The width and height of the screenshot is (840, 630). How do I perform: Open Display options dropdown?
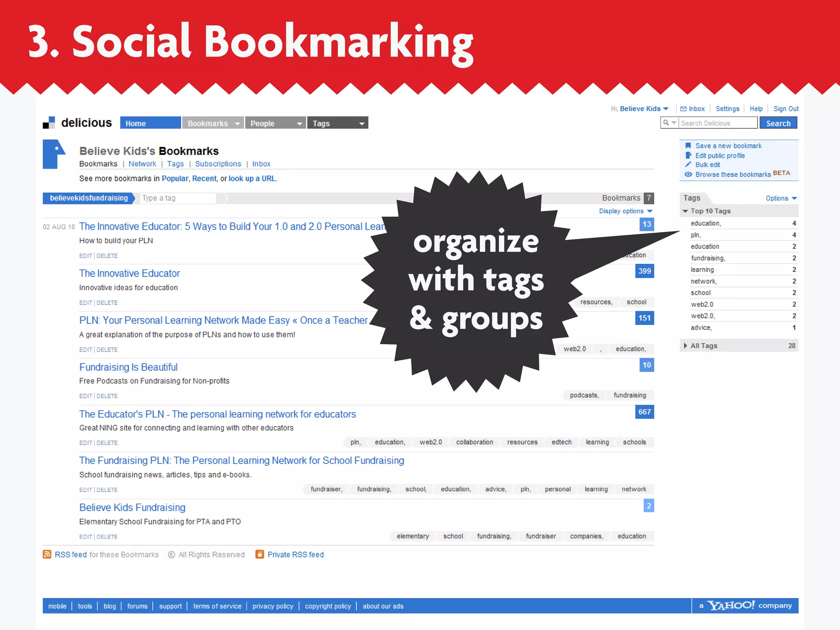coord(625,211)
